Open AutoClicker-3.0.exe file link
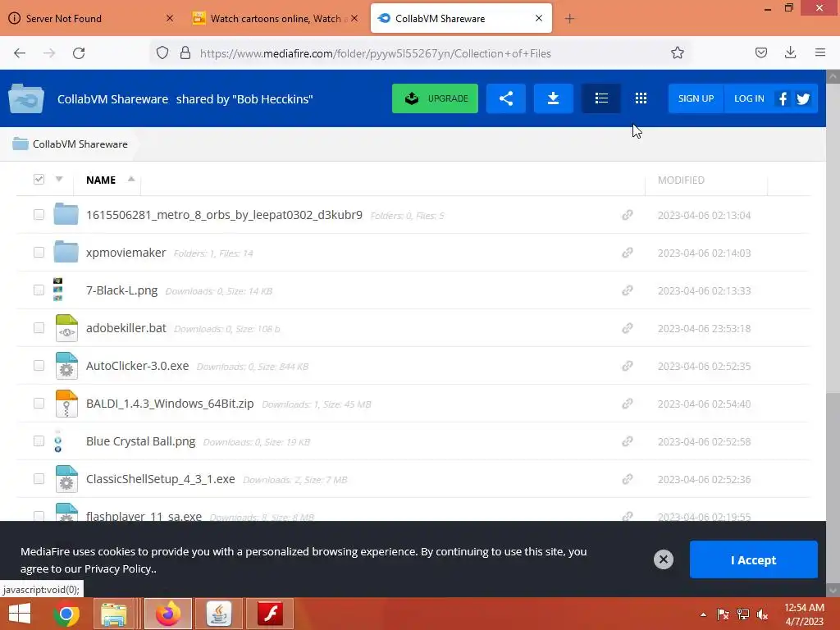This screenshot has height=630, width=840. point(138,366)
